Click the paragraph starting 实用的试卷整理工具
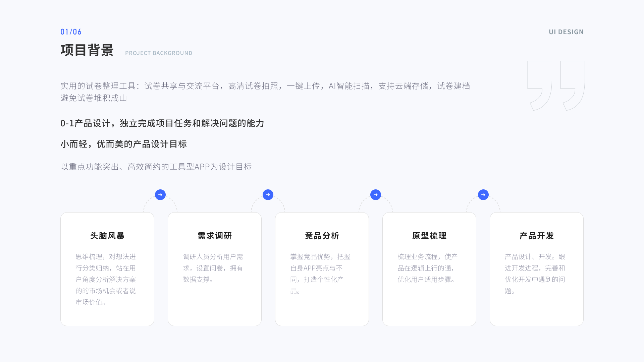Screen dimensions: 644x362 click(x=265, y=92)
